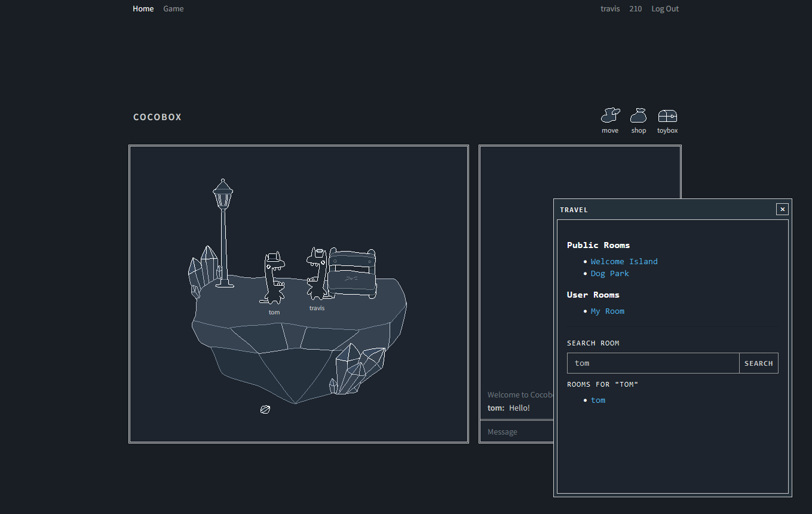812x514 pixels.
Task: Focus the Search Room text field
Action: tap(653, 363)
